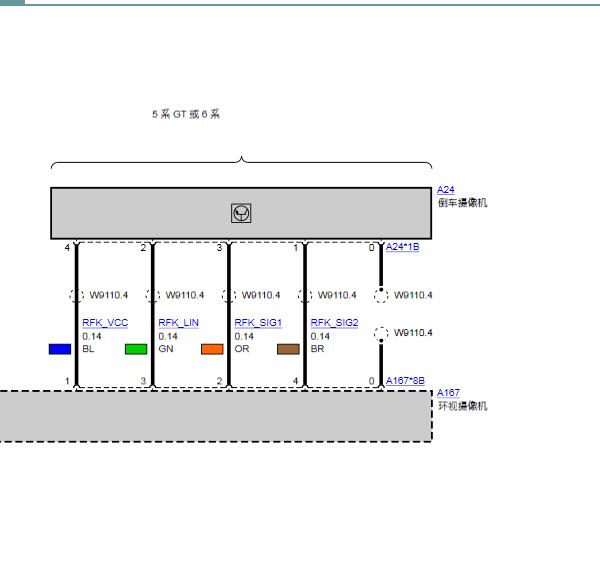
Task: Click the GN wire color code text
Action: pyautogui.click(x=166, y=349)
